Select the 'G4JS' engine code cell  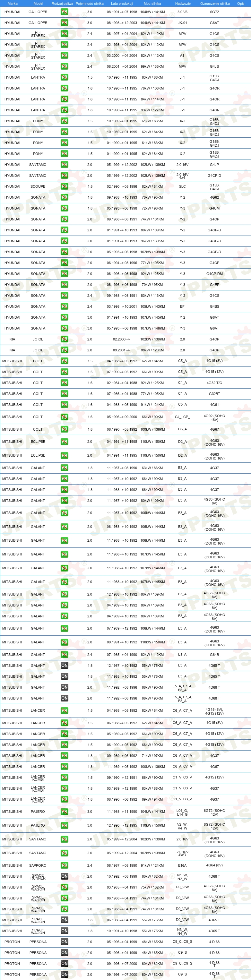click(x=214, y=66)
